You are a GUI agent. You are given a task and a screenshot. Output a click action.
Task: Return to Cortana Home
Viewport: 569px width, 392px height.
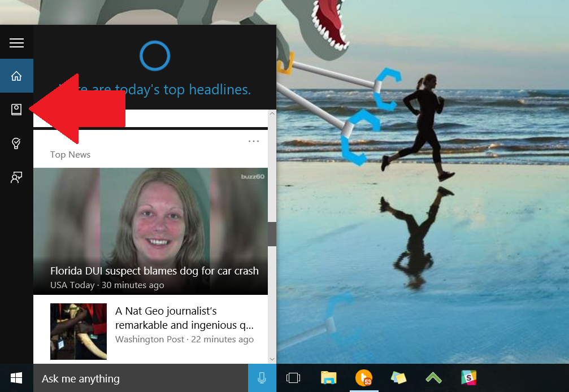click(16, 75)
